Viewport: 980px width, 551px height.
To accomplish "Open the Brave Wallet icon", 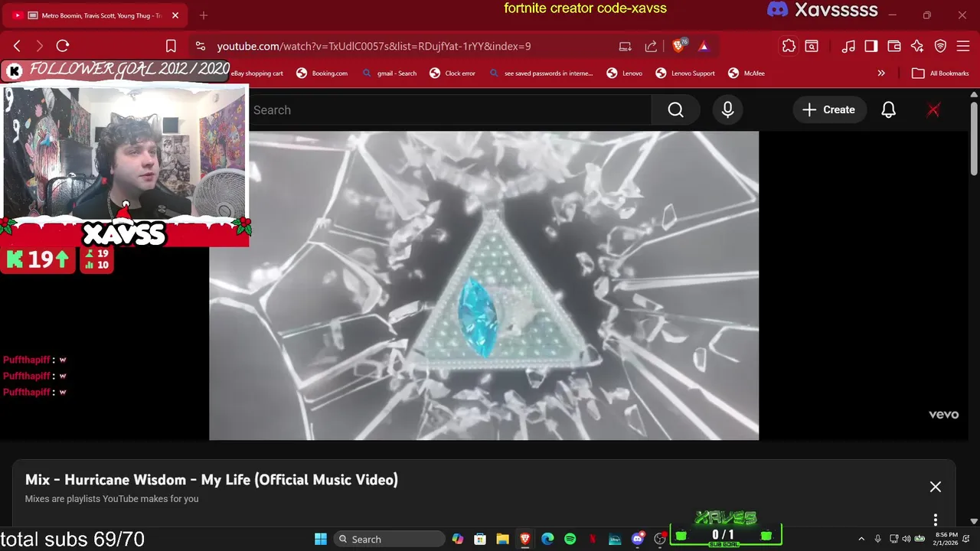I will tap(894, 46).
